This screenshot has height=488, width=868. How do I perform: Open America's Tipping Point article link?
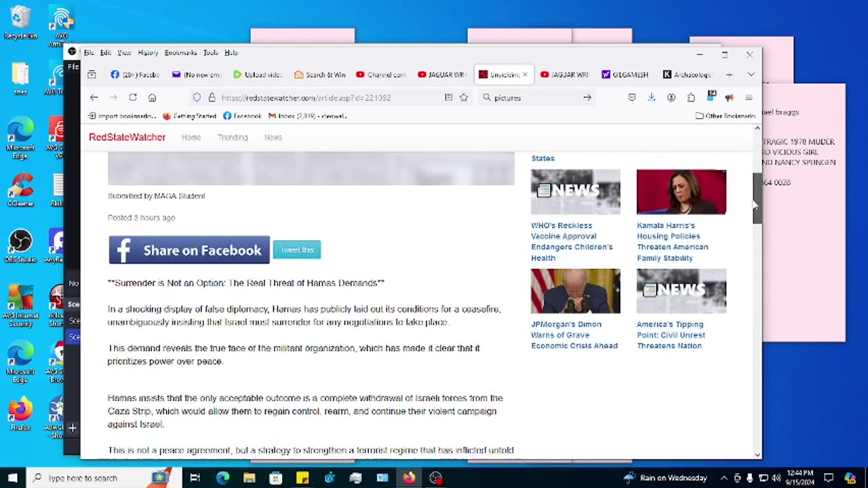click(671, 335)
